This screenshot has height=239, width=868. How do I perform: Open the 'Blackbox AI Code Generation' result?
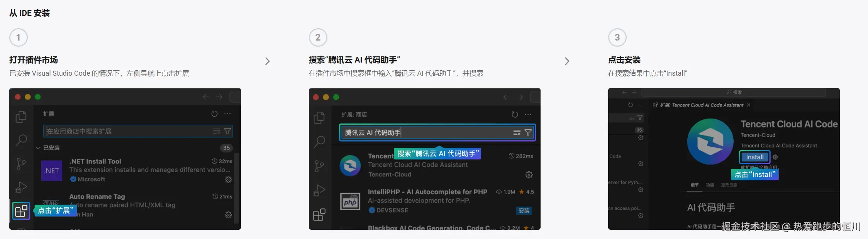pyautogui.click(x=432, y=227)
